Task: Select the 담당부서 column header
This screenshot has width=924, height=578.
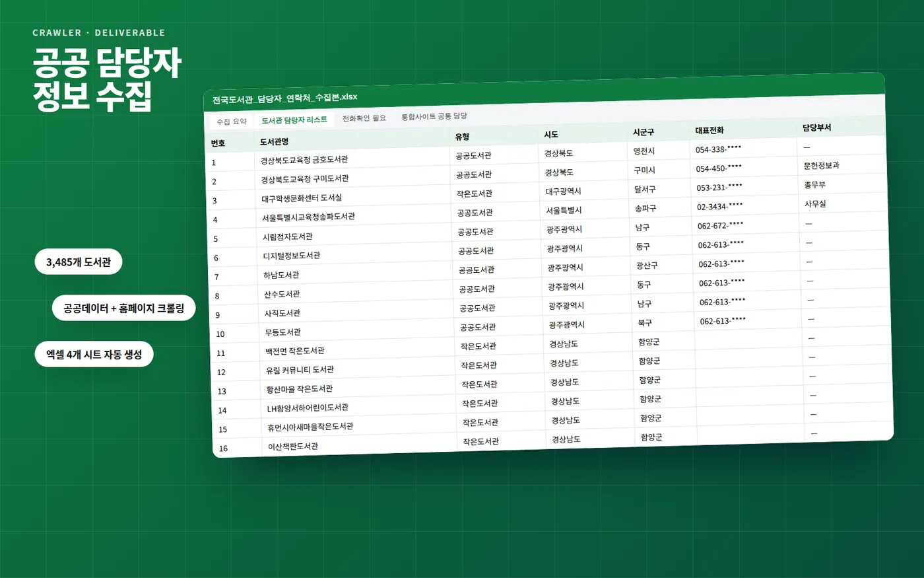Action: (817, 127)
